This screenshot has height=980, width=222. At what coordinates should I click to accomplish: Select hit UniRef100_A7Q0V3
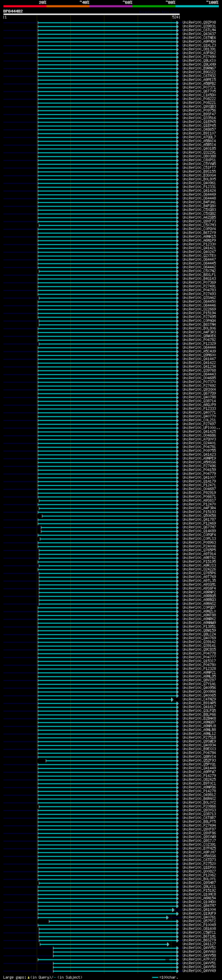click(x=199, y=439)
